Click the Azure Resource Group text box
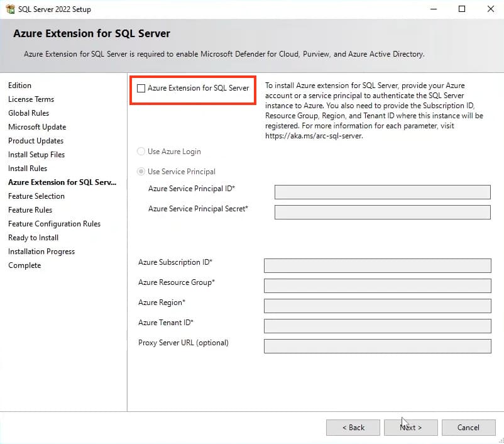The width and height of the screenshot is (504, 444). click(377, 286)
